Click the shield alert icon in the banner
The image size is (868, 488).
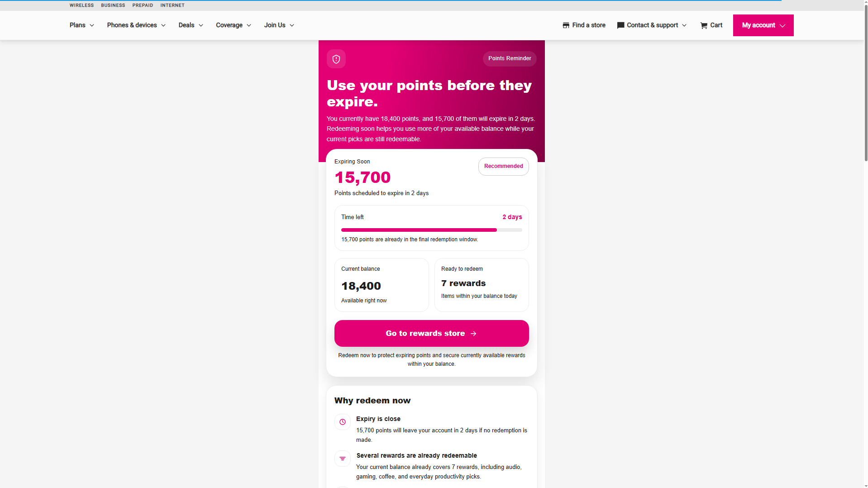coord(336,59)
